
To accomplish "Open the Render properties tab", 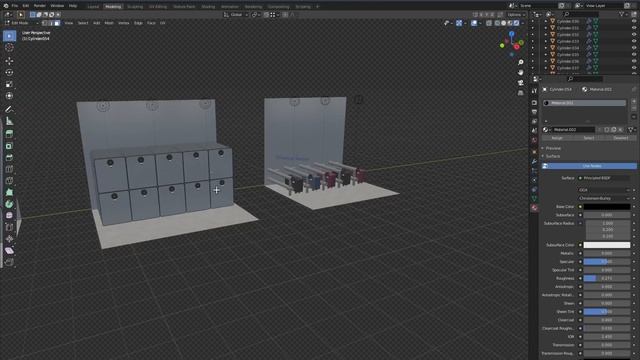I will [534, 103].
